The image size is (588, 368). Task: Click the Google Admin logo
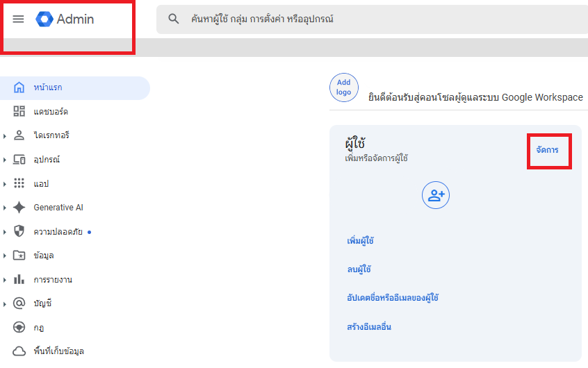44,19
